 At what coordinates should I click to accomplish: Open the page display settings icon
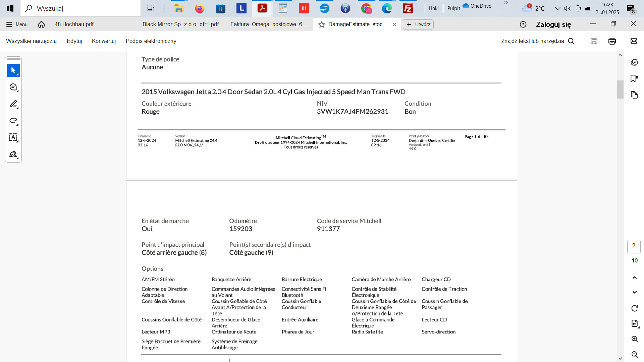click(x=634, y=323)
